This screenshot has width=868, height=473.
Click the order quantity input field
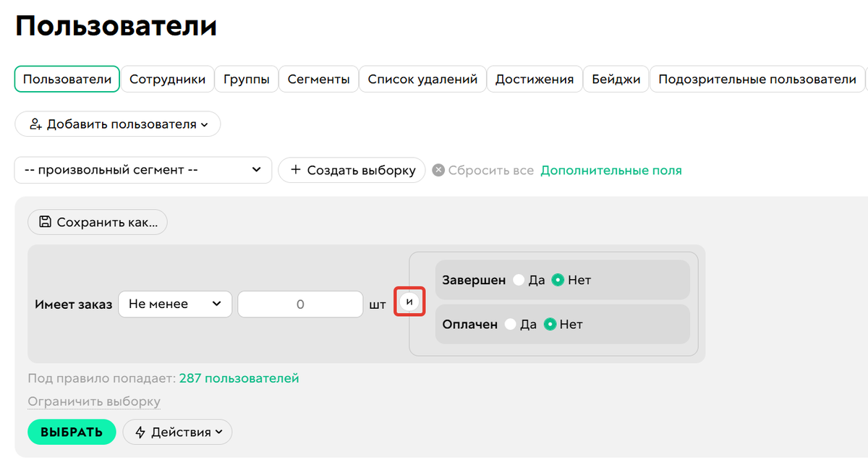coord(299,304)
